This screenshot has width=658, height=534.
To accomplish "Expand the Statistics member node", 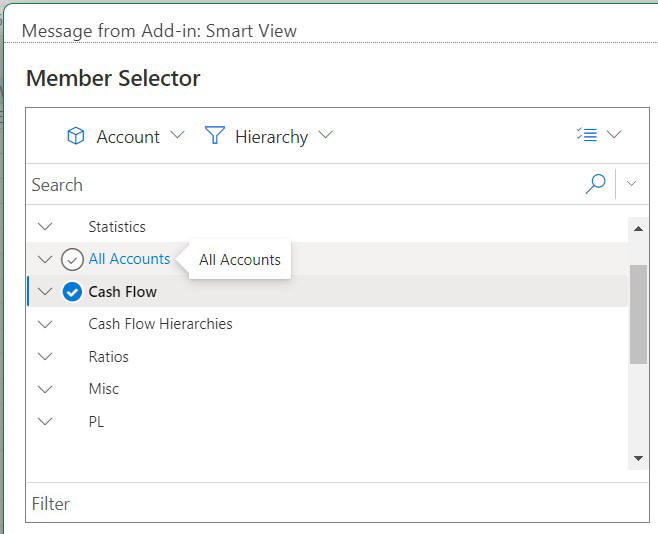I will click(45, 227).
